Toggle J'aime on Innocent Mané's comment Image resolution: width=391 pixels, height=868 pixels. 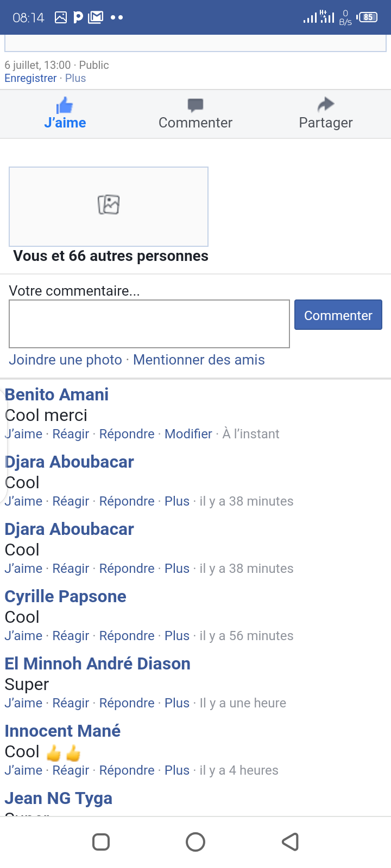[x=23, y=770]
